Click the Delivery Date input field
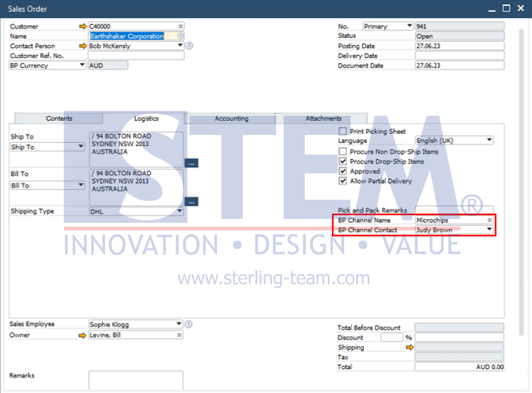Viewport: 532px width, 393px height. (x=460, y=55)
